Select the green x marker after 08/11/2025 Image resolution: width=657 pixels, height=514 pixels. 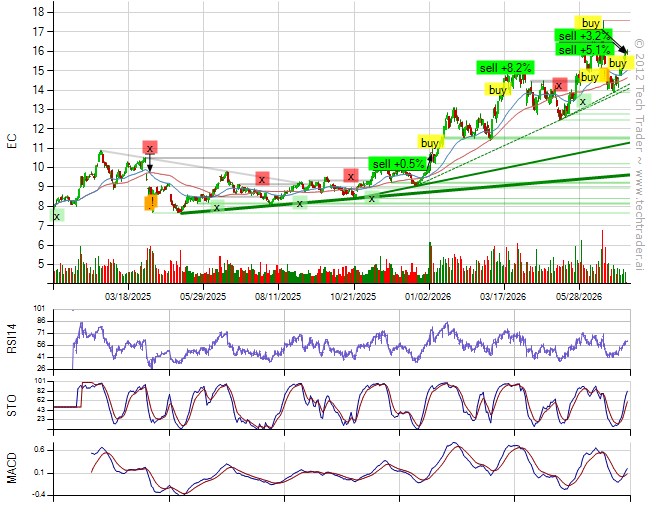point(300,203)
